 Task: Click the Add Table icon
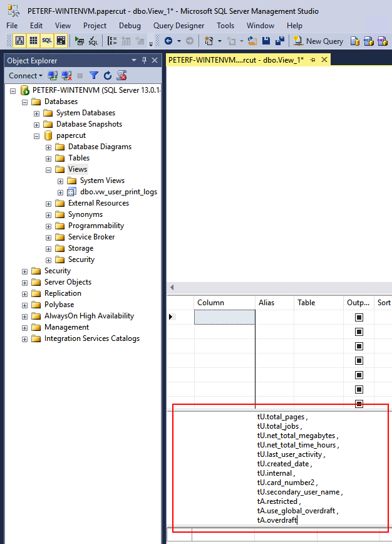[x=126, y=41]
